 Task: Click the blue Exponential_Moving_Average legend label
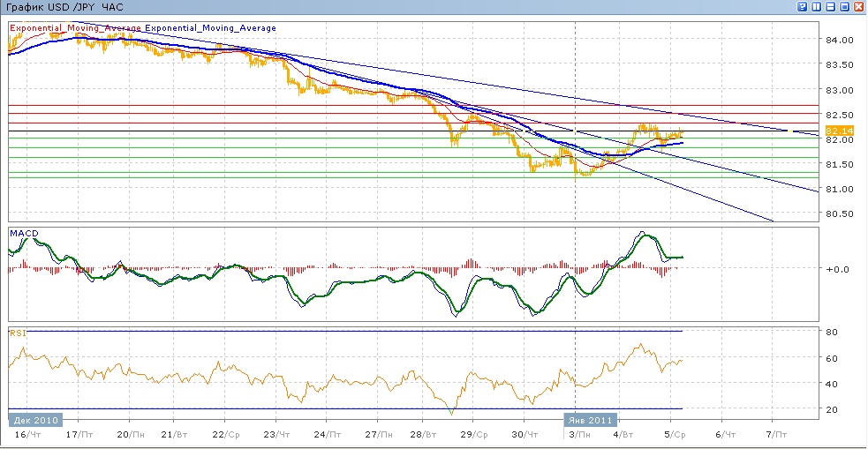tap(210, 28)
